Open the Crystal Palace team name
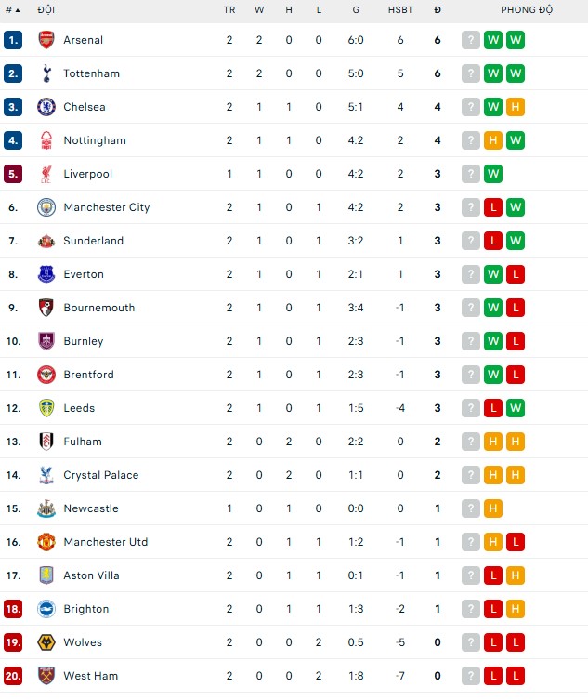 coord(101,475)
